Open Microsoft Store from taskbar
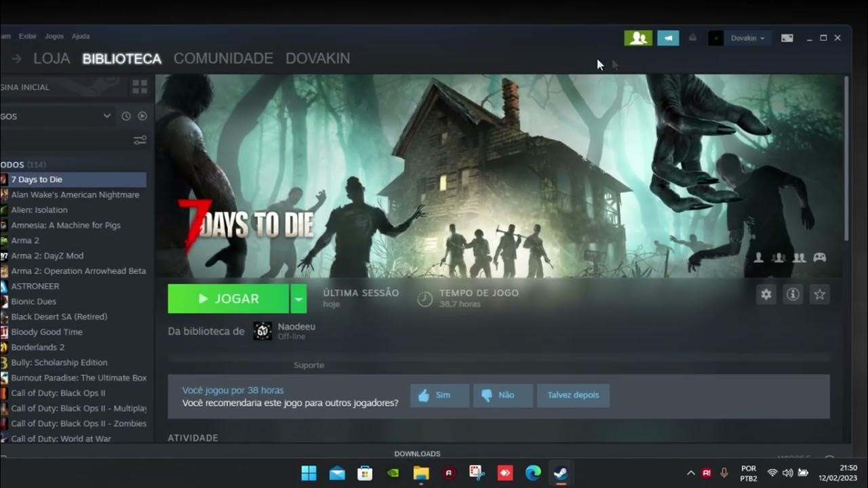Image resolution: width=868 pixels, height=488 pixels. [365, 473]
